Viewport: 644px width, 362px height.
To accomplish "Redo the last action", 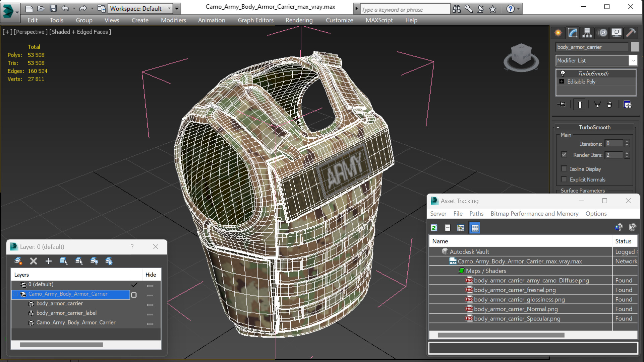I will (x=83, y=8).
